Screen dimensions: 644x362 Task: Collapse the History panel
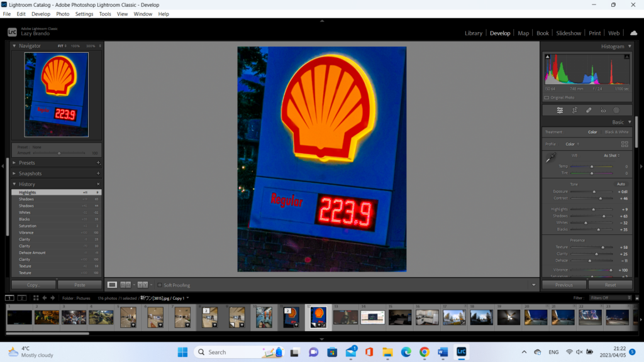click(15, 184)
